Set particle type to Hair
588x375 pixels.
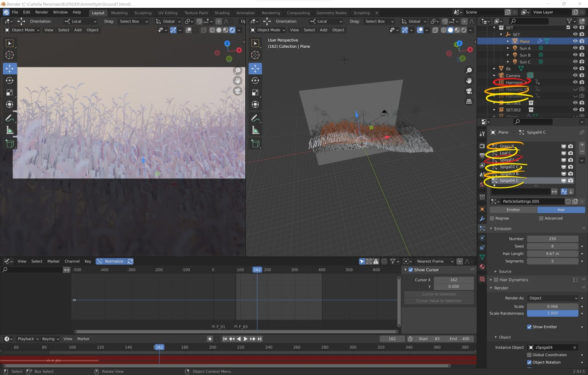tap(561, 210)
